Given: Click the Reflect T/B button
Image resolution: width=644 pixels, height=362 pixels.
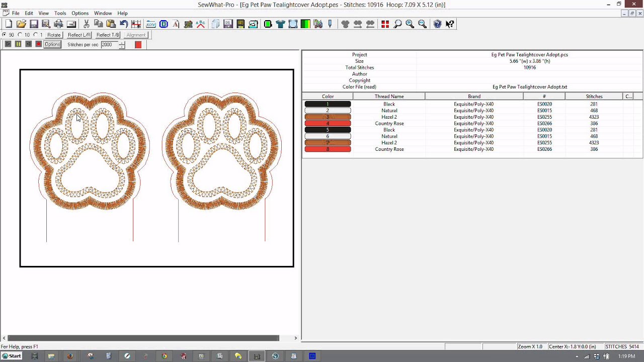Looking at the screenshot, I should click(x=108, y=35).
